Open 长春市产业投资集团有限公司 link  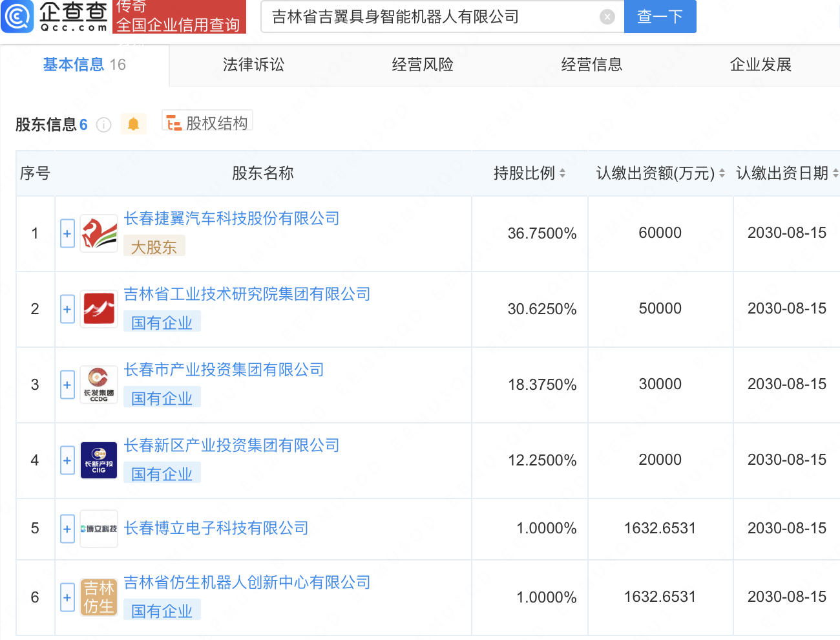224,370
